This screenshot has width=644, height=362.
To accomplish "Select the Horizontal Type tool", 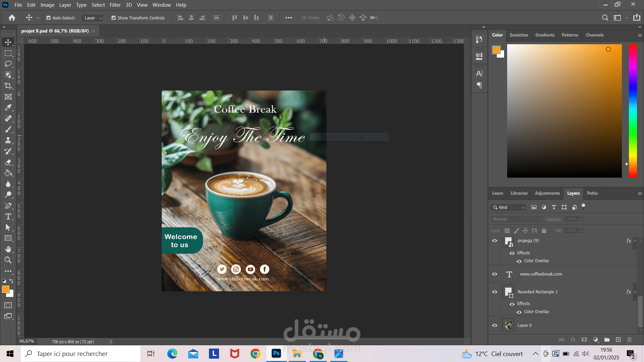I will [x=8, y=217].
